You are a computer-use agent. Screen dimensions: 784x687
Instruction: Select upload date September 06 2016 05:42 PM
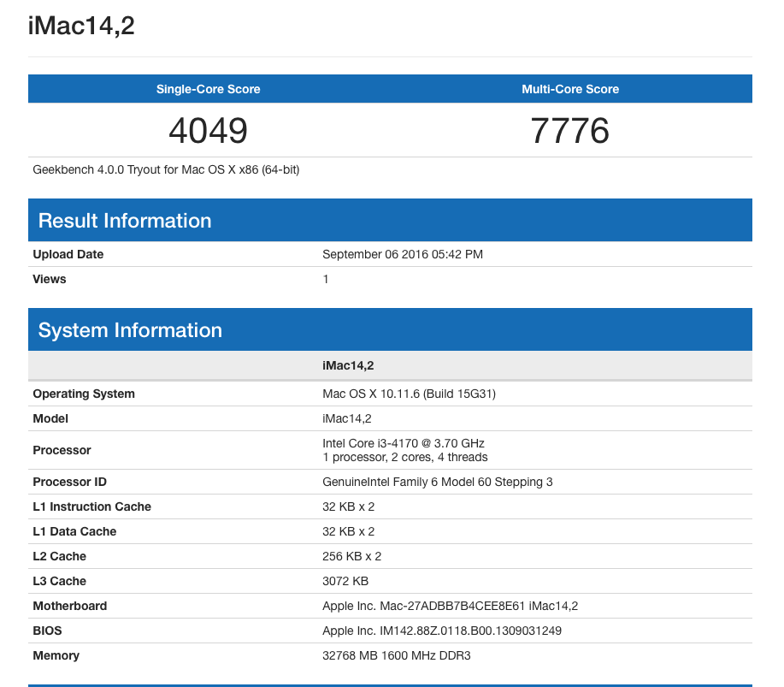[403, 254]
